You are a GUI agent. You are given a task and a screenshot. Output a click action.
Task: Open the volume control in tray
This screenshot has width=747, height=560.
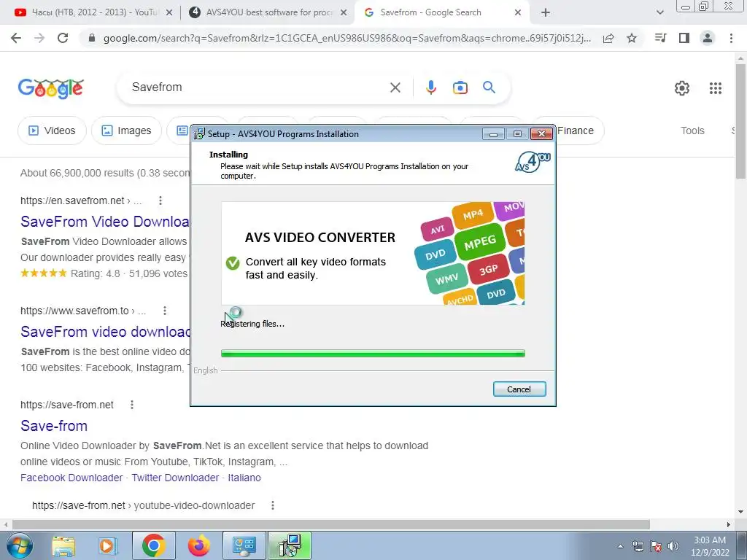coord(673,546)
